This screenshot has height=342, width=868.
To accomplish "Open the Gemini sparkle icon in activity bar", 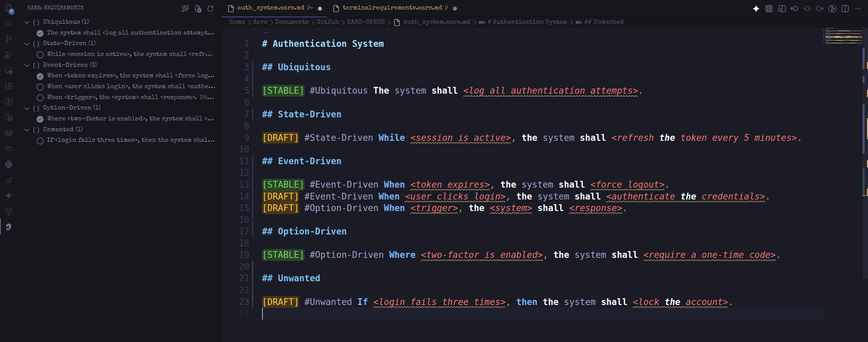I will click(9, 196).
